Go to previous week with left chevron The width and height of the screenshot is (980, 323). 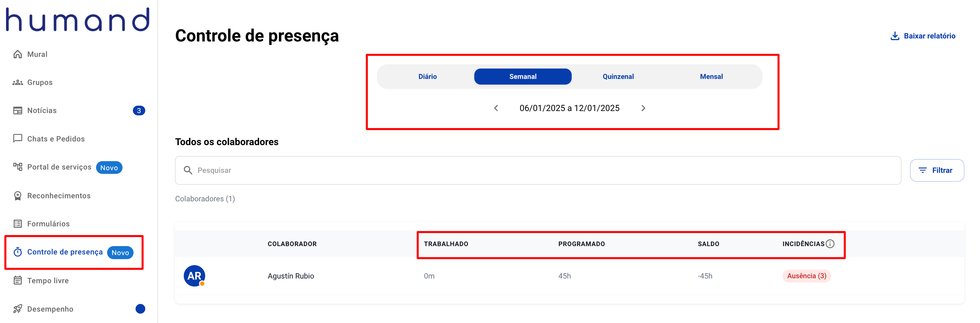pyautogui.click(x=496, y=108)
